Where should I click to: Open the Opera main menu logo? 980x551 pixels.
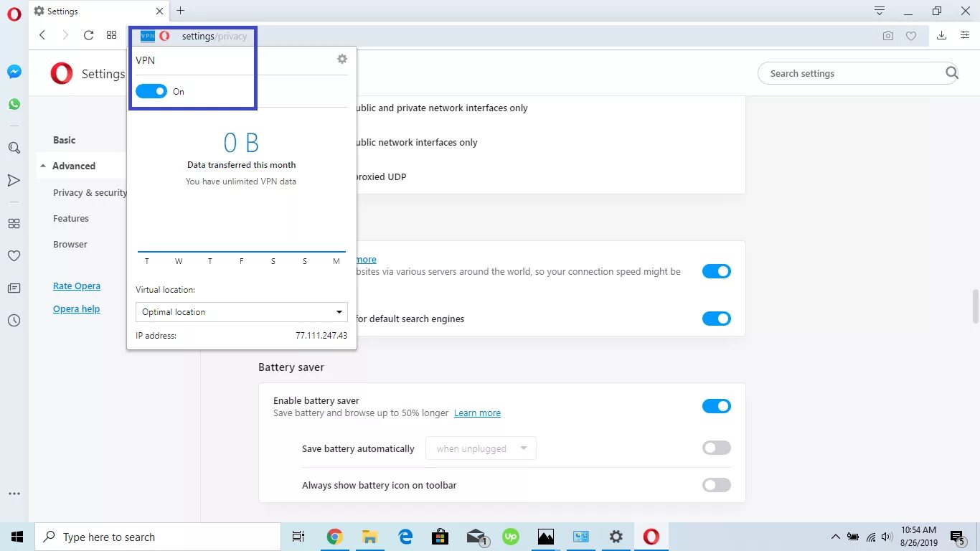pos(14,14)
